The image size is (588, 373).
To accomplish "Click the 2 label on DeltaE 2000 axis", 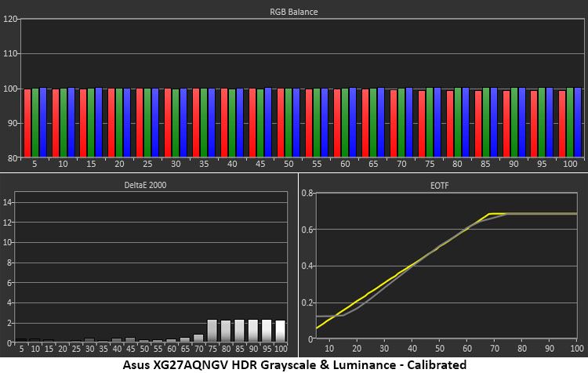I will 9,323.
